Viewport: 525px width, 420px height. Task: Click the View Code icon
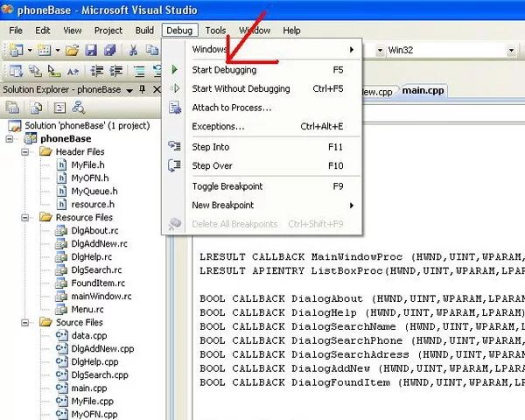point(59,108)
